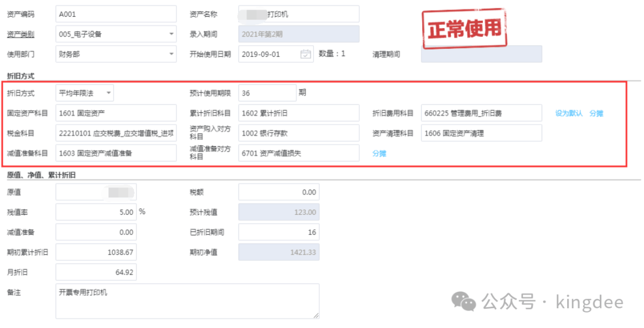Image resolution: width=644 pixels, height=328 pixels.
Task: Click 分摊 link beside 减值准备对方科目
Action: point(379,153)
